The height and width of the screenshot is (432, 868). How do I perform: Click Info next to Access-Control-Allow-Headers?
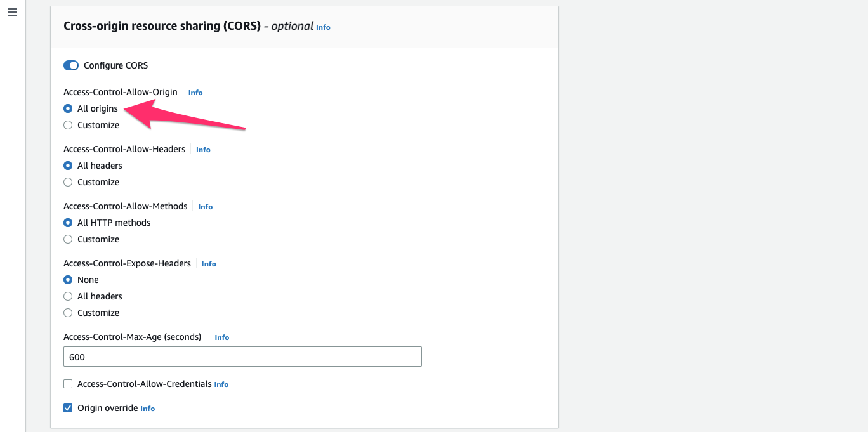(203, 150)
